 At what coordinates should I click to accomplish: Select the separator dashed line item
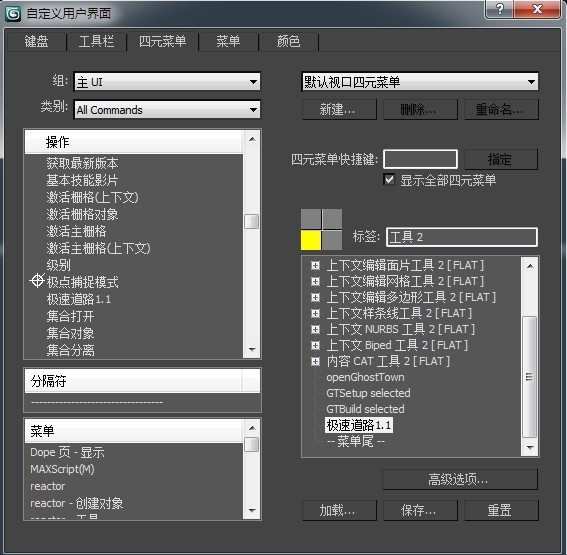(97, 402)
